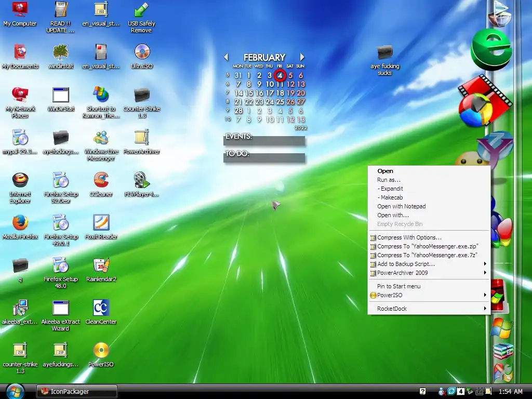
Task: Select February 14 in the calendar
Action: [238, 93]
